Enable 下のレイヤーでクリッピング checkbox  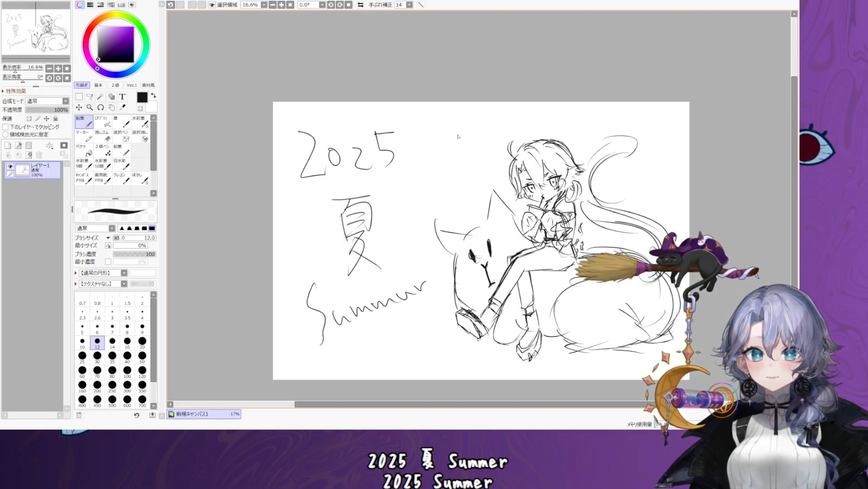5,127
